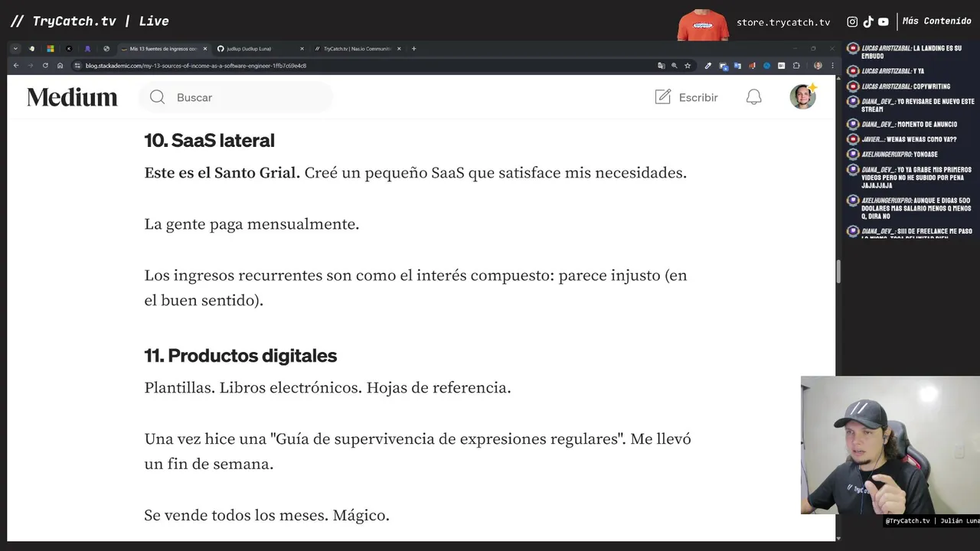The image size is (980, 551).
Task: Open the Extensions puzzle menu
Action: (x=796, y=66)
